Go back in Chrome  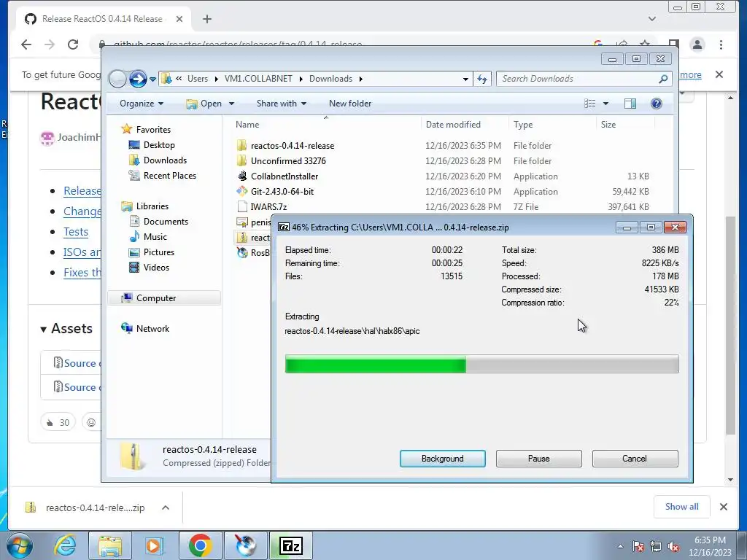coord(26,44)
